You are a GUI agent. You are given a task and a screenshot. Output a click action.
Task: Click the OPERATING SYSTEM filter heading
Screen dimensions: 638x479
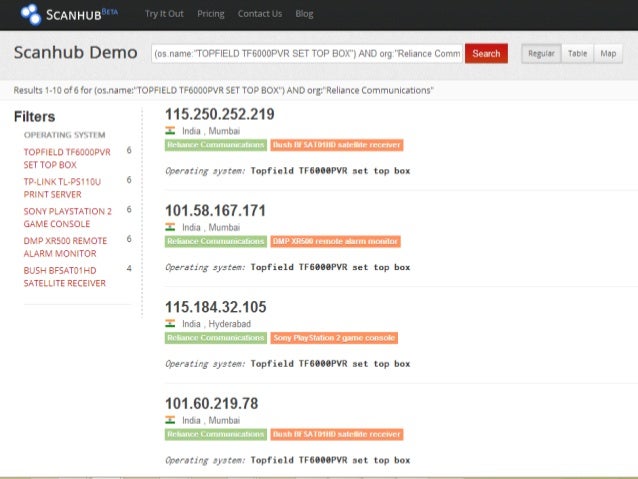pyautogui.click(x=64, y=135)
